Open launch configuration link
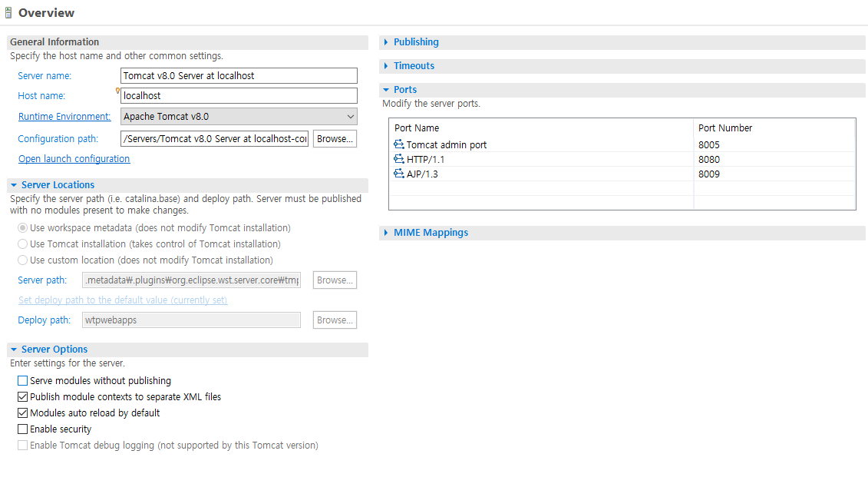 [74, 158]
